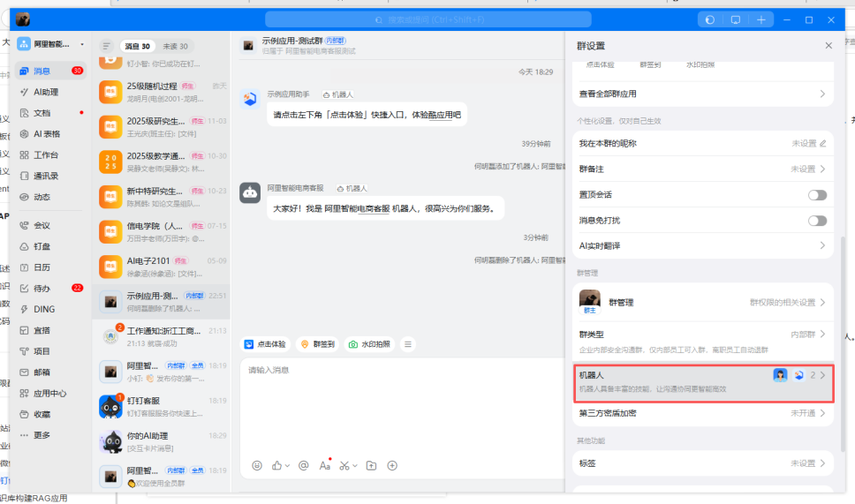Expand 标签 tag setting row
855x504 pixels.
point(703,463)
